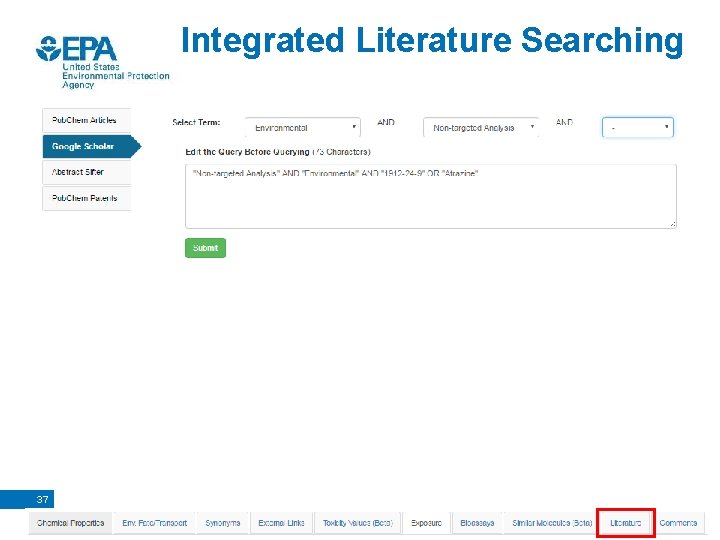
Task: Click the green Submit button
Action: click(205, 248)
